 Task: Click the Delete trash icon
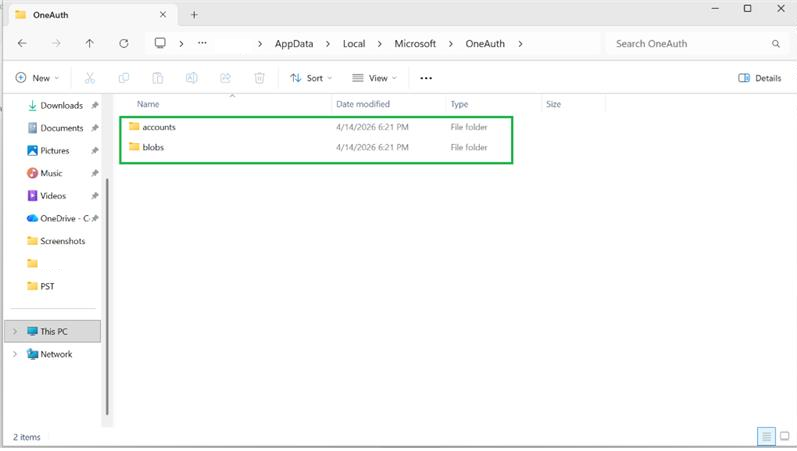[259, 78]
